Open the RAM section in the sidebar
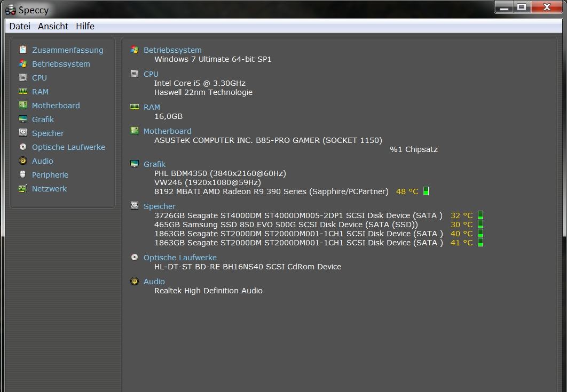The image size is (567, 392). click(40, 92)
